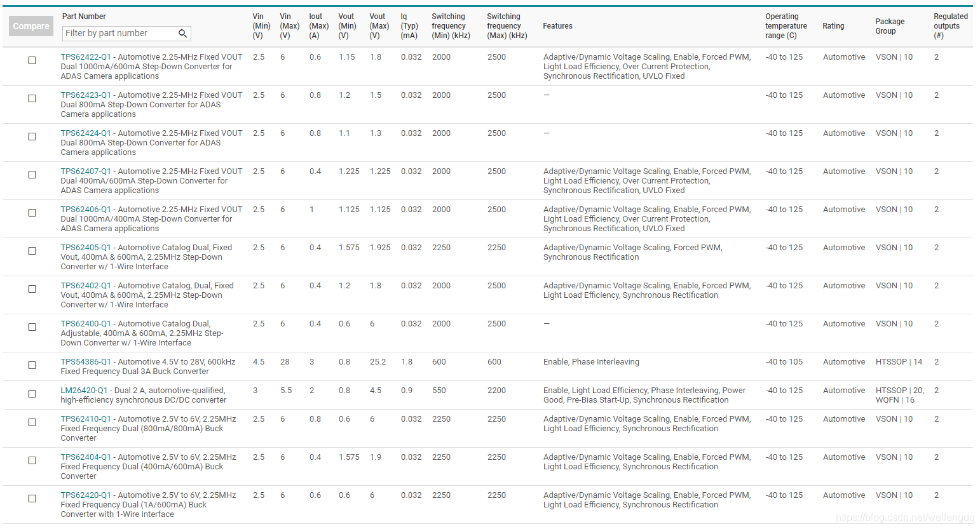Open the TPS62400-Q1 part description
The image size is (980, 529).
coord(142,333)
